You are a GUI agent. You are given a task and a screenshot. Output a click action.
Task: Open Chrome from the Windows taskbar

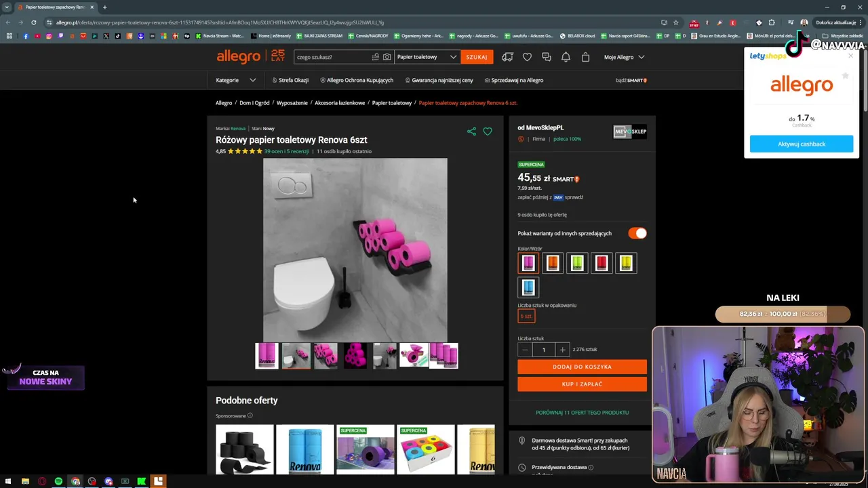coord(75,481)
